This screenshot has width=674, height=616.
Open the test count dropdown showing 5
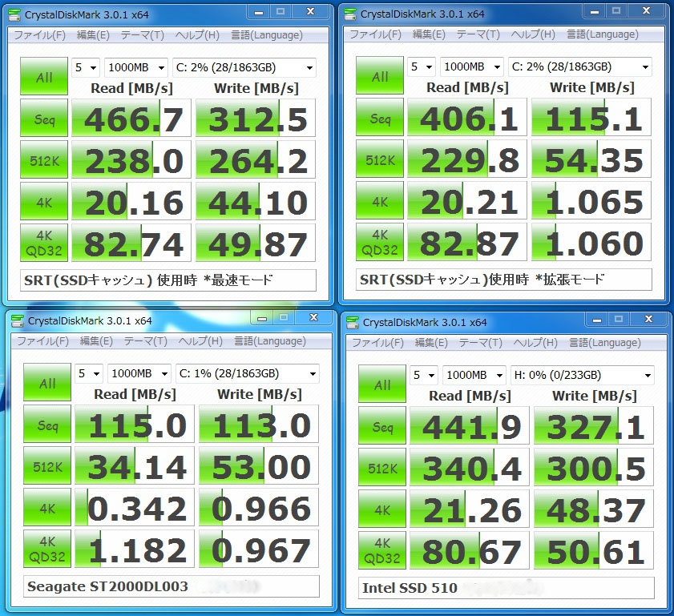[x=87, y=67]
